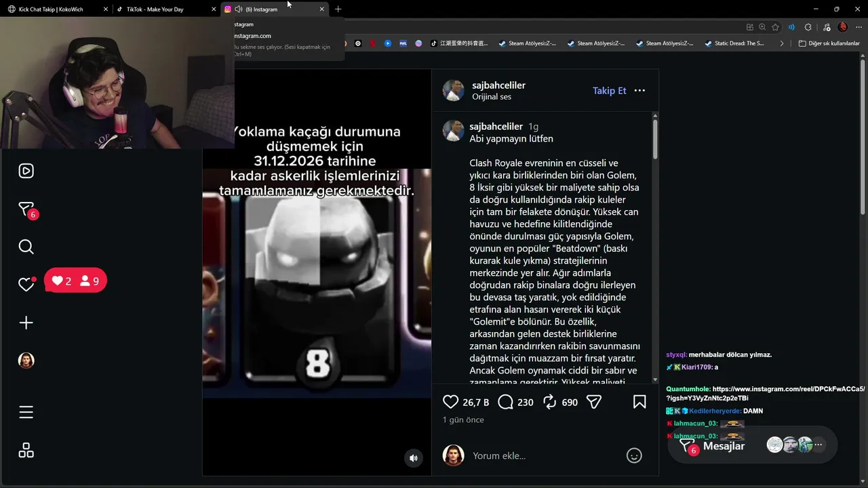Save the reel with the bookmark icon

pyautogui.click(x=639, y=402)
